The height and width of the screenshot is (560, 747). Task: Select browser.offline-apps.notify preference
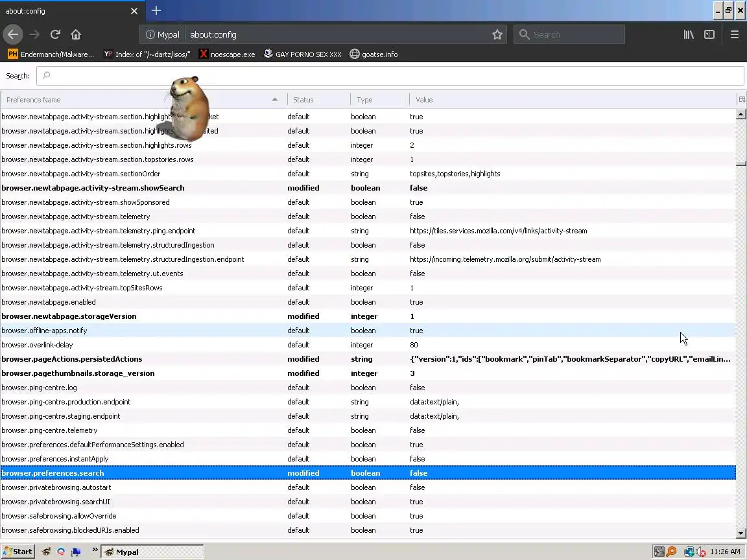pos(368,331)
